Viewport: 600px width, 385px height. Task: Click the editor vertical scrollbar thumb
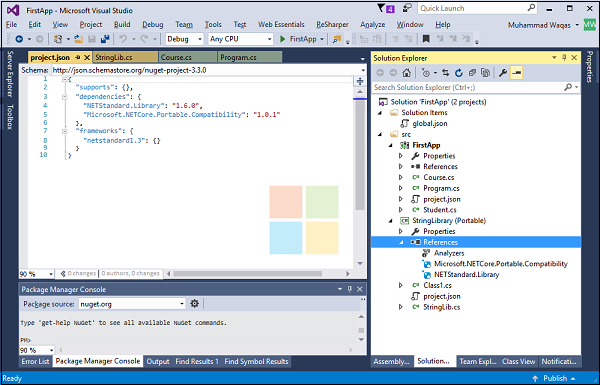pos(360,155)
